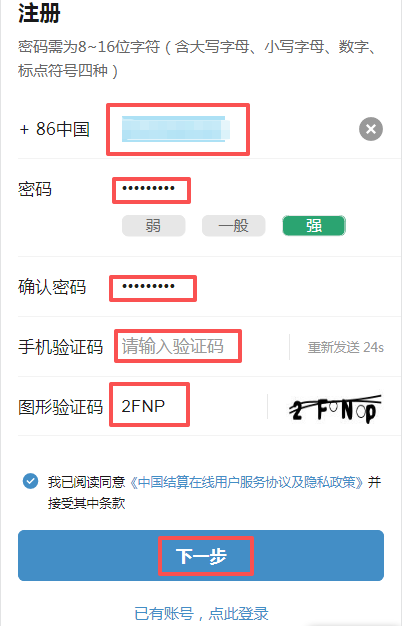Focus the 确认密码 confirm password field

153,288
